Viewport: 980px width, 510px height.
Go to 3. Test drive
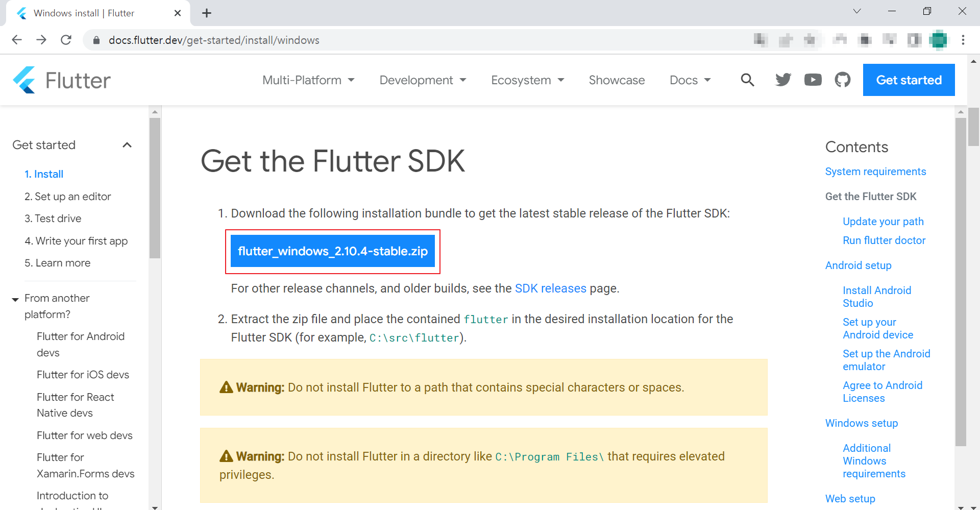53,218
